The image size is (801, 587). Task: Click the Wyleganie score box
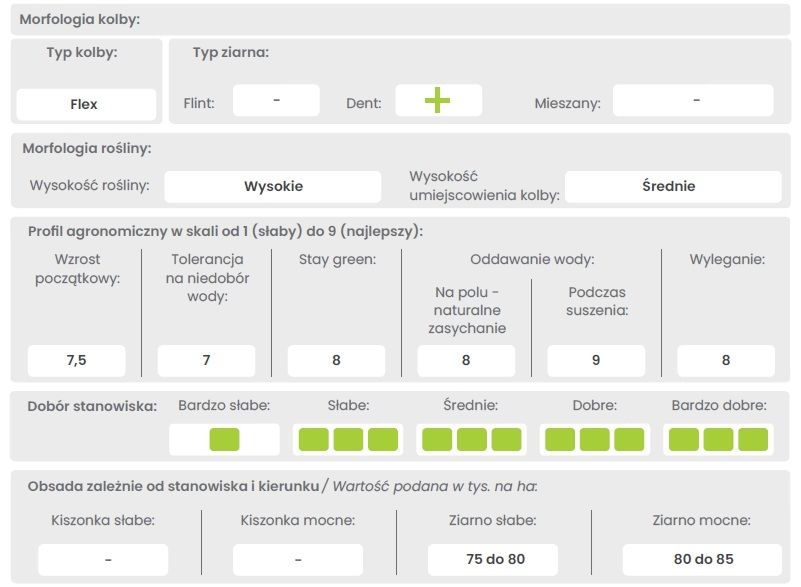[726, 360]
